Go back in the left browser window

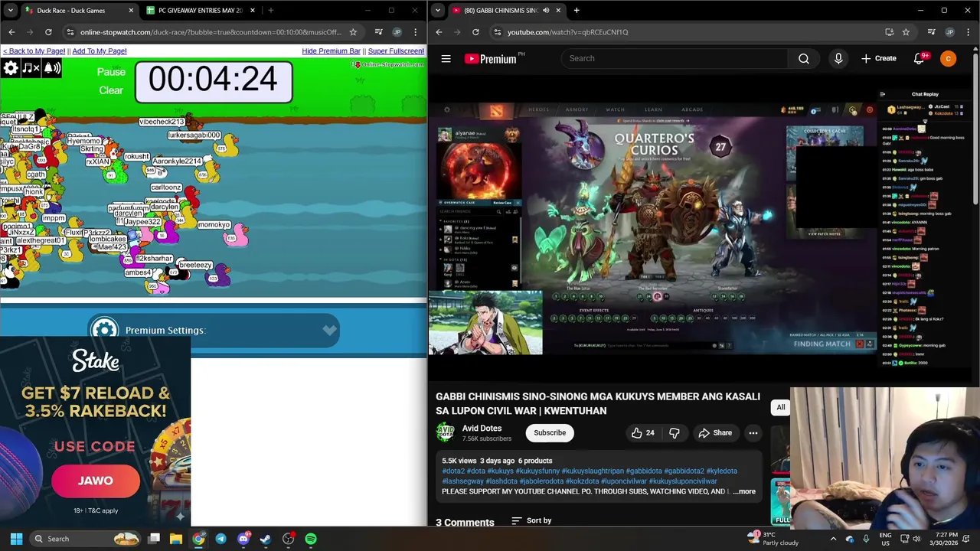tap(11, 32)
